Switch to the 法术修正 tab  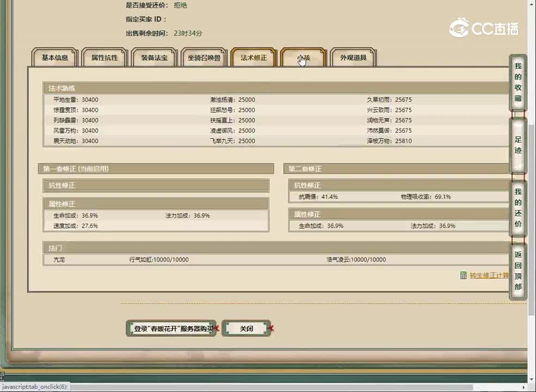pyautogui.click(x=253, y=57)
